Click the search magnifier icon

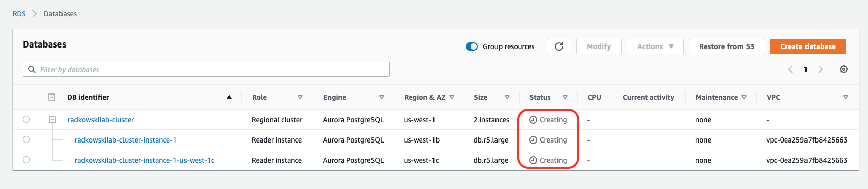click(x=32, y=69)
